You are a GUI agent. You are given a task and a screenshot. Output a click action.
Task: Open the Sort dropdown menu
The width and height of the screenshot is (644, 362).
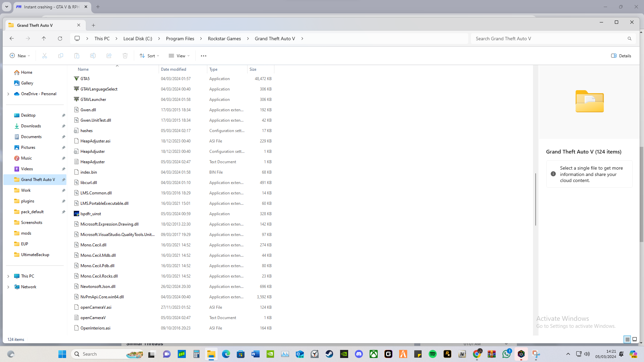pos(150,56)
